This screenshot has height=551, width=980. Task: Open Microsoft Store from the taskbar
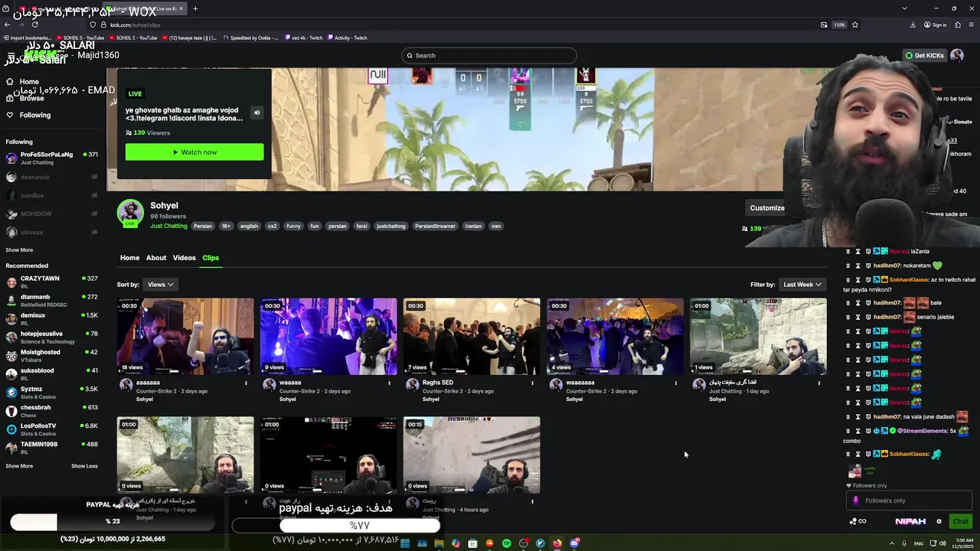tap(473, 543)
